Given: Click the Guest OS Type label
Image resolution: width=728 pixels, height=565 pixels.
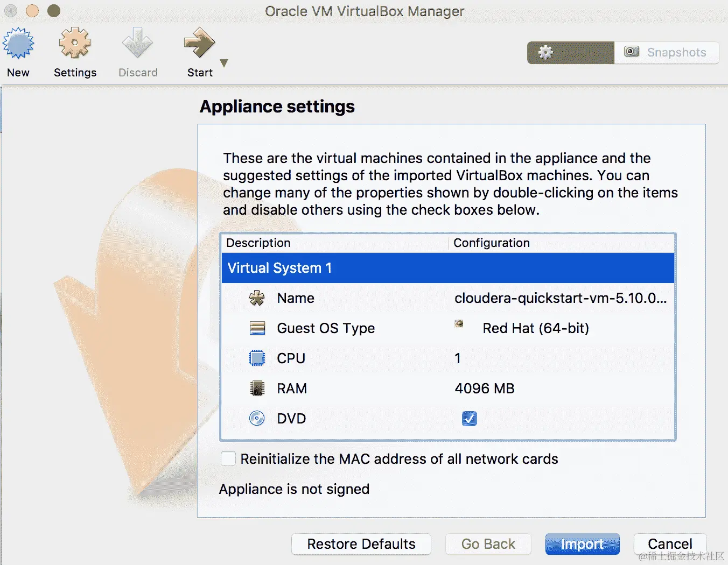Looking at the screenshot, I should point(326,328).
